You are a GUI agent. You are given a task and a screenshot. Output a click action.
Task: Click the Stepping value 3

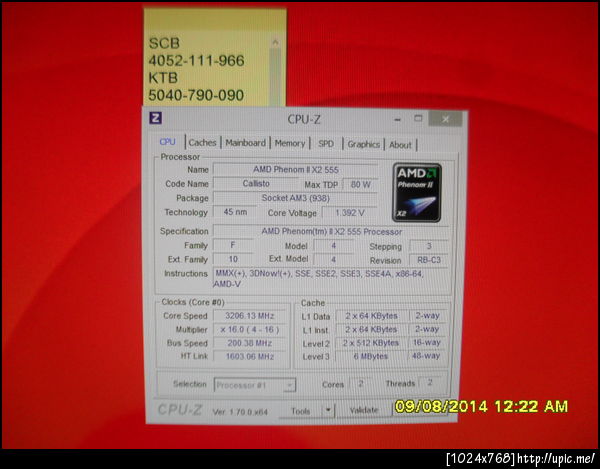click(429, 246)
